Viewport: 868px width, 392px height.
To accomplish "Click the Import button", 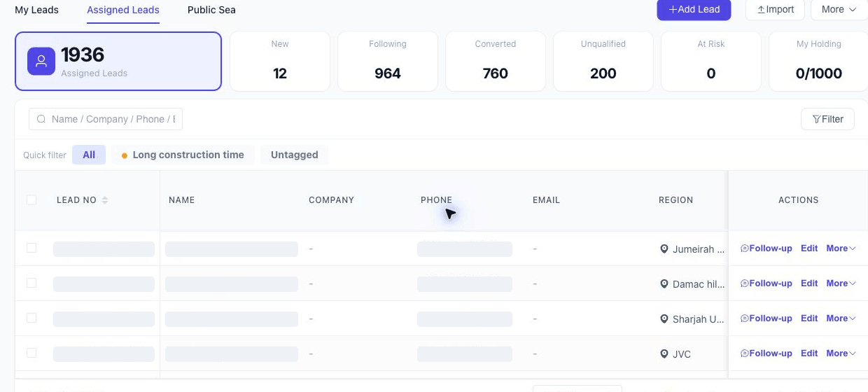I will 775,10.
